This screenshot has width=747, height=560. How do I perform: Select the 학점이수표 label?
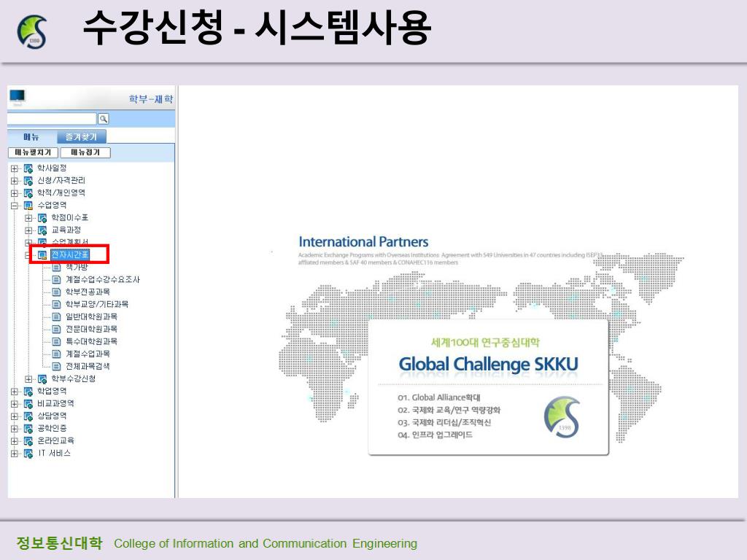pyautogui.click(x=70, y=217)
